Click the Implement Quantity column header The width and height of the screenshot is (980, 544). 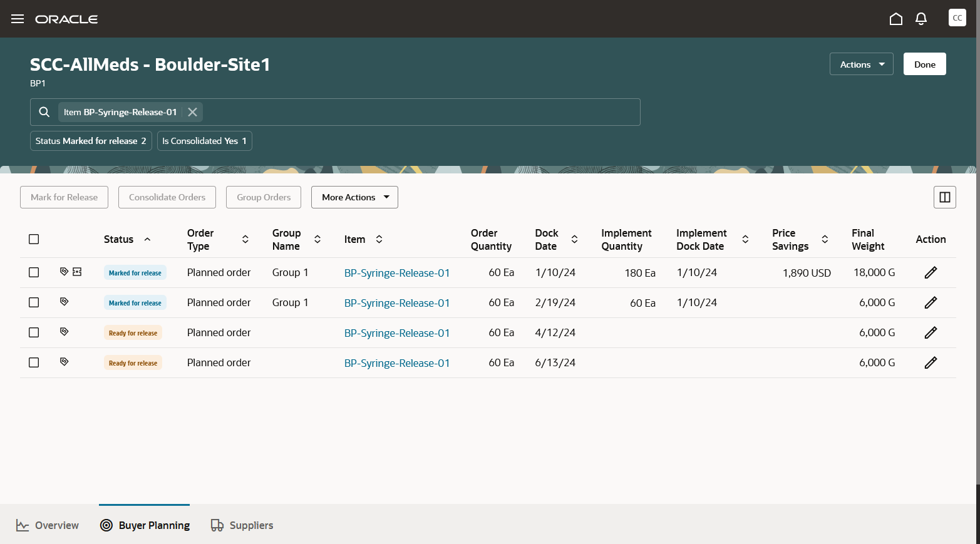pyautogui.click(x=626, y=239)
